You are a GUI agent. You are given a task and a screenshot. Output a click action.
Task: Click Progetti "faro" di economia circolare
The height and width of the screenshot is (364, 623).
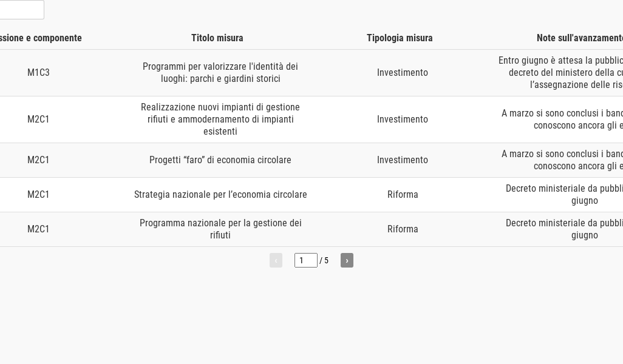pyautogui.click(x=220, y=160)
